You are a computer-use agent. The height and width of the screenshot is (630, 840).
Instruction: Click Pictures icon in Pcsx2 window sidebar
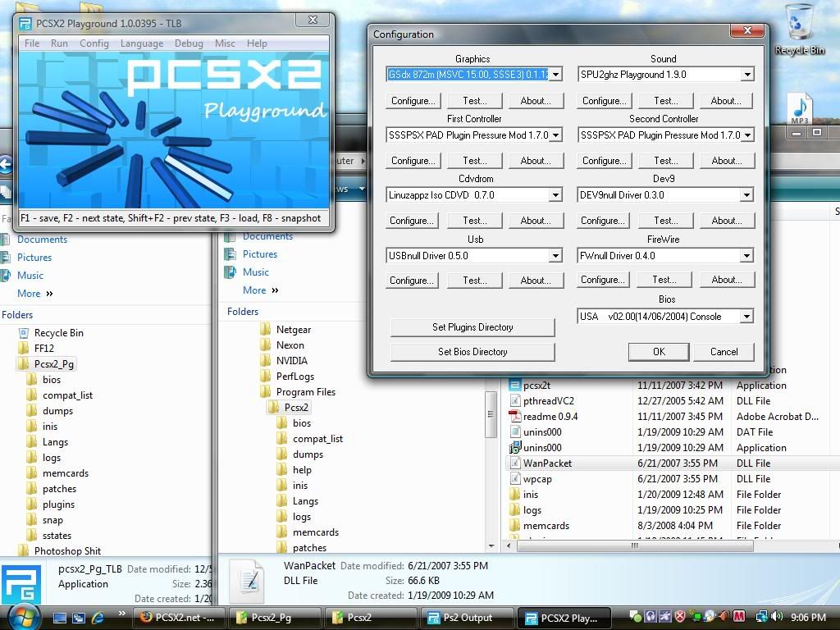pos(230,254)
